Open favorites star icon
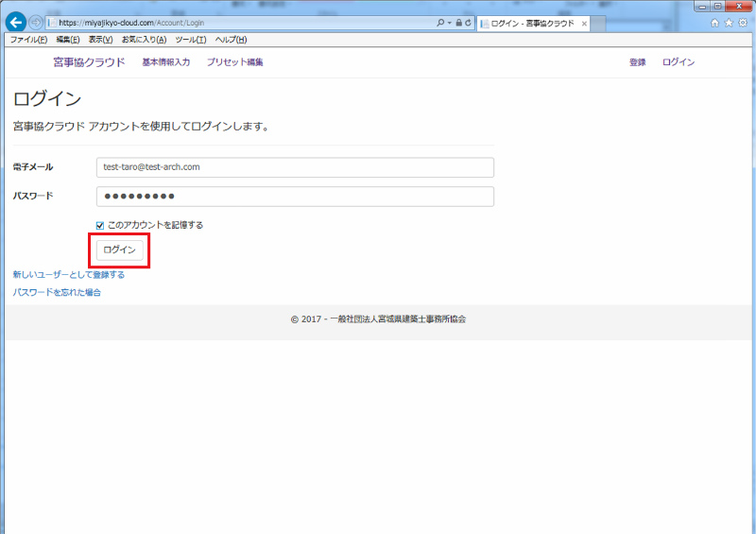 tap(729, 23)
